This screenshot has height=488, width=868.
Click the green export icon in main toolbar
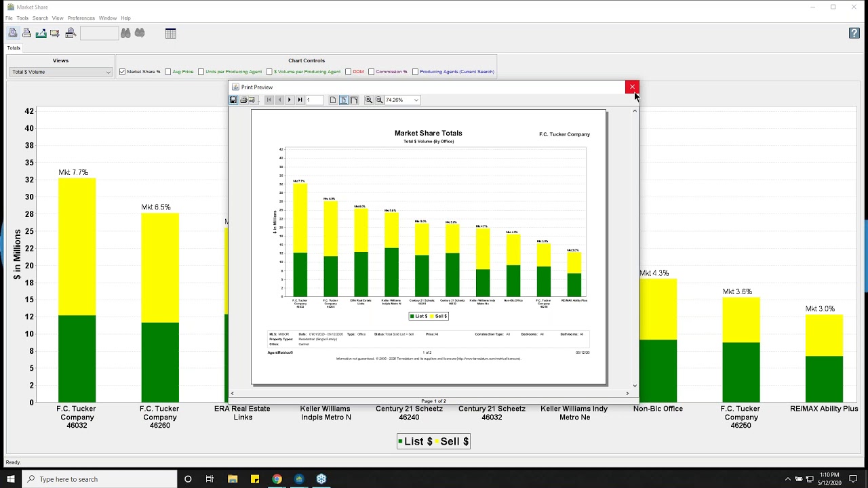[41, 33]
